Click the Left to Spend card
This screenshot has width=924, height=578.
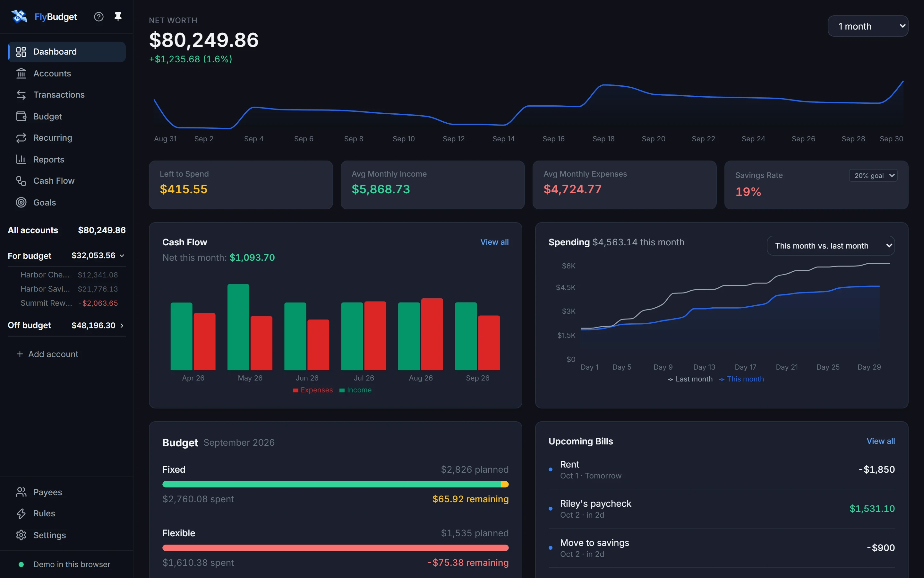click(x=241, y=185)
